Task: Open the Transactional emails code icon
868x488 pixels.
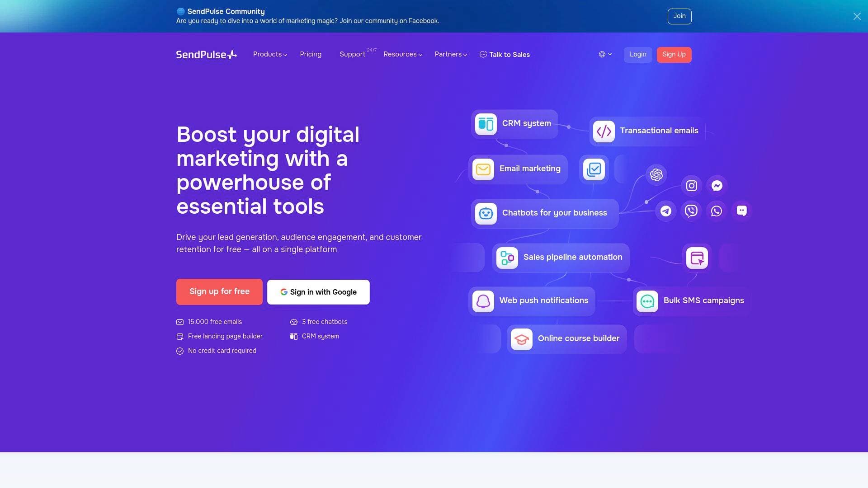Action: tap(603, 131)
